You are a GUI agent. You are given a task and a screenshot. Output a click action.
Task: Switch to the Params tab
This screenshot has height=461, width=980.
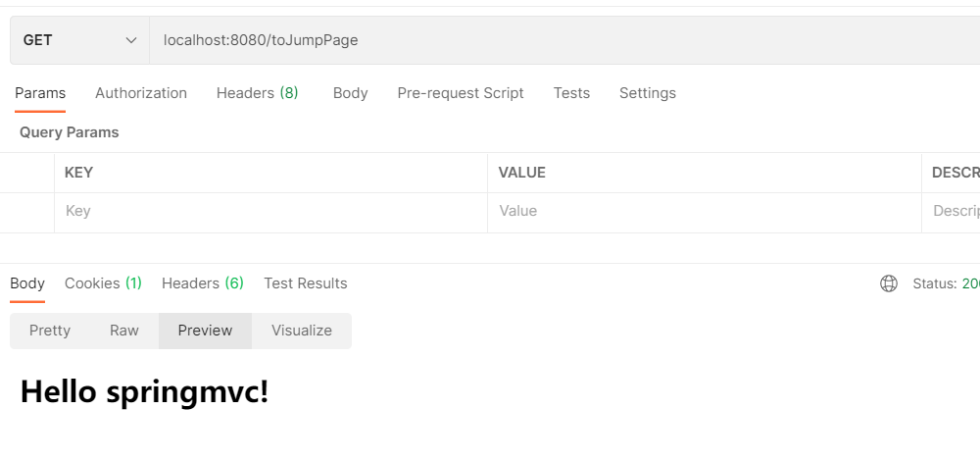tap(40, 93)
